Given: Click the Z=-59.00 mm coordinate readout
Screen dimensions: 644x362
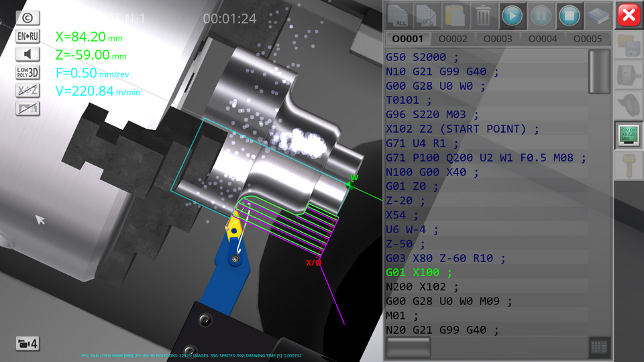Looking at the screenshot, I should point(91,55).
